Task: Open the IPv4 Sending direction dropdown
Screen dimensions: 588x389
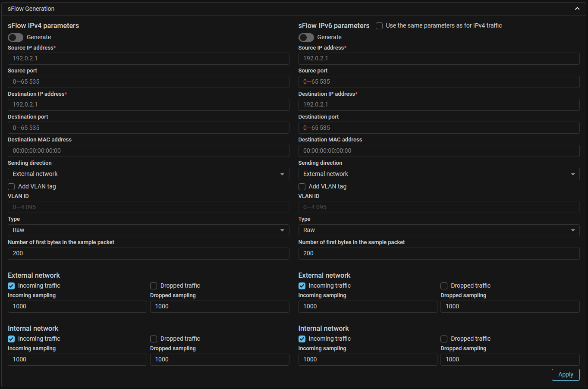Action: point(148,174)
